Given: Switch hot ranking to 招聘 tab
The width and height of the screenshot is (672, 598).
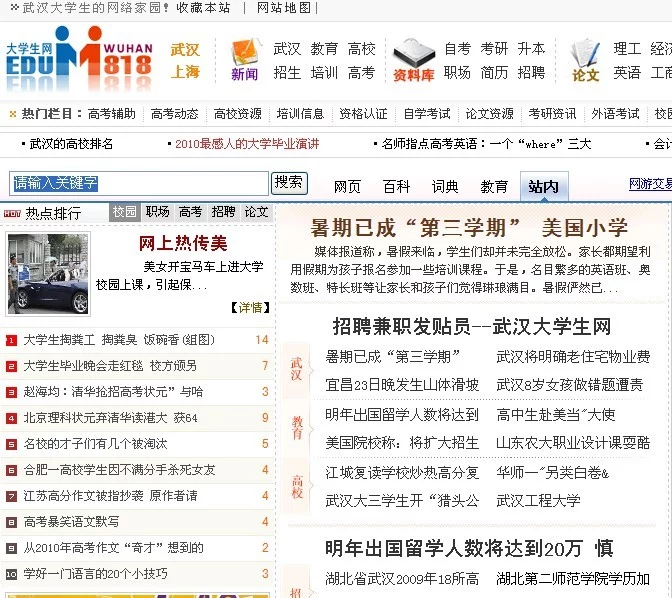Looking at the screenshot, I should (x=223, y=212).
